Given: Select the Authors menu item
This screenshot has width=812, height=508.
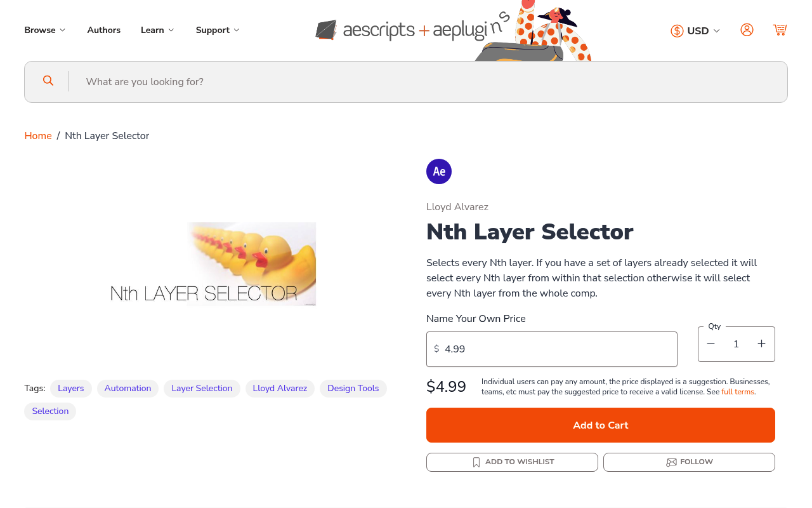Looking at the screenshot, I should coord(103,29).
